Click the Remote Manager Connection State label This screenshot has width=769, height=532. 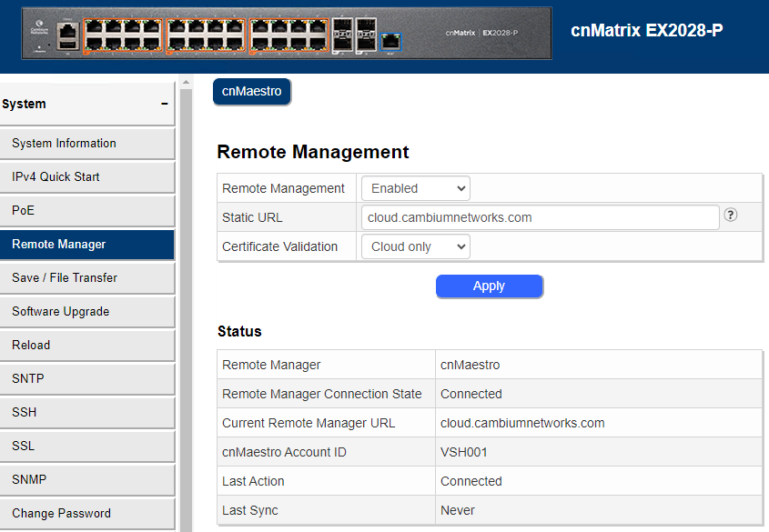tap(322, 394)
